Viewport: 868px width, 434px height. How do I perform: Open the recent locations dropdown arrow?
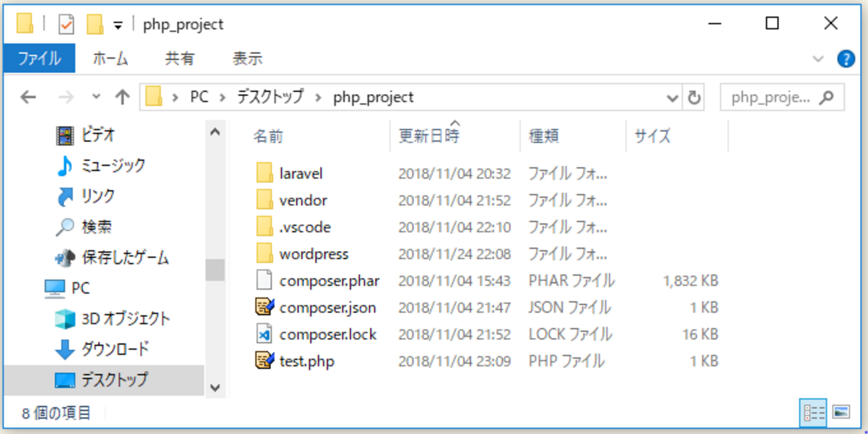click(96, 97)
